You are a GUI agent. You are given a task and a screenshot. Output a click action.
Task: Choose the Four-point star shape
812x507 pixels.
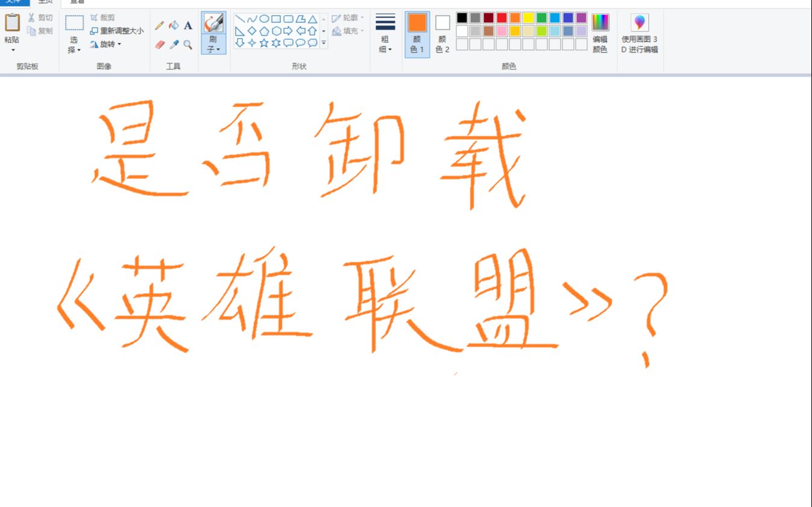click(252, 43)
